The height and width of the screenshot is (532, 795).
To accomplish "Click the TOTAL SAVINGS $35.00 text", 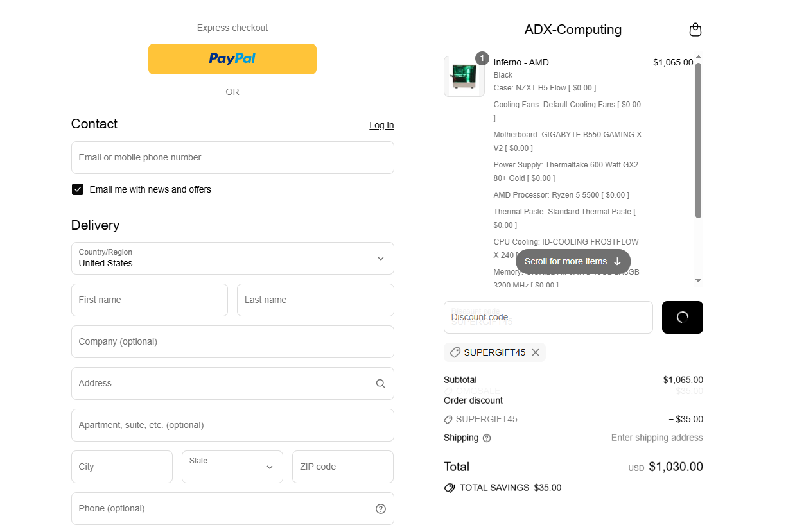I will pyautogui.click(x=511, y=488).
